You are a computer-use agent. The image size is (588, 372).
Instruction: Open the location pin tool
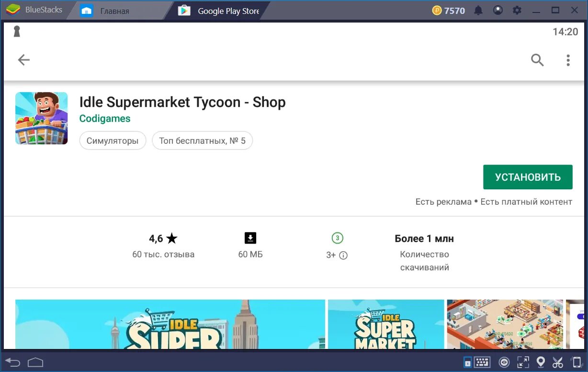pyautogui.click(x=541, y=362)
